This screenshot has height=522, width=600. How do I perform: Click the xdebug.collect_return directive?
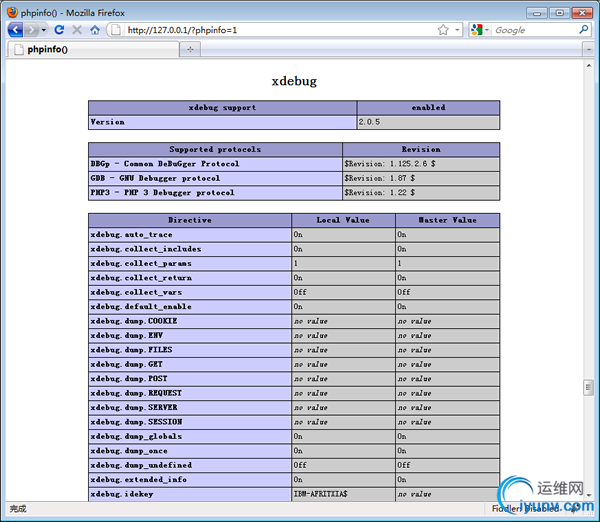190,278
